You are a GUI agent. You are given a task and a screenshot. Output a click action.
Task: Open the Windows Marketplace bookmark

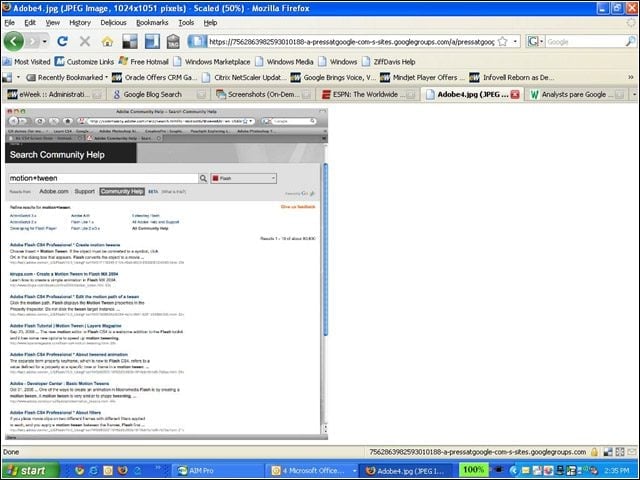coord(212,62)
